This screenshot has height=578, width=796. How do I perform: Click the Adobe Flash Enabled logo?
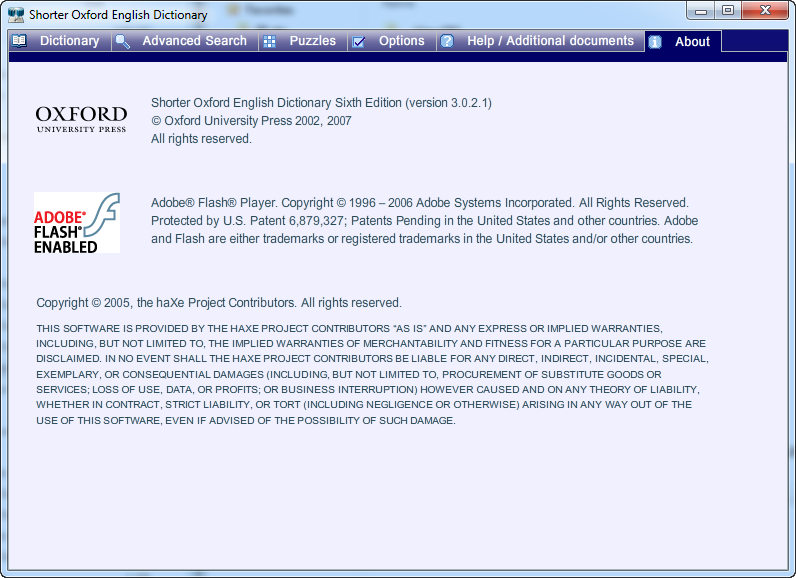point(77,223)
